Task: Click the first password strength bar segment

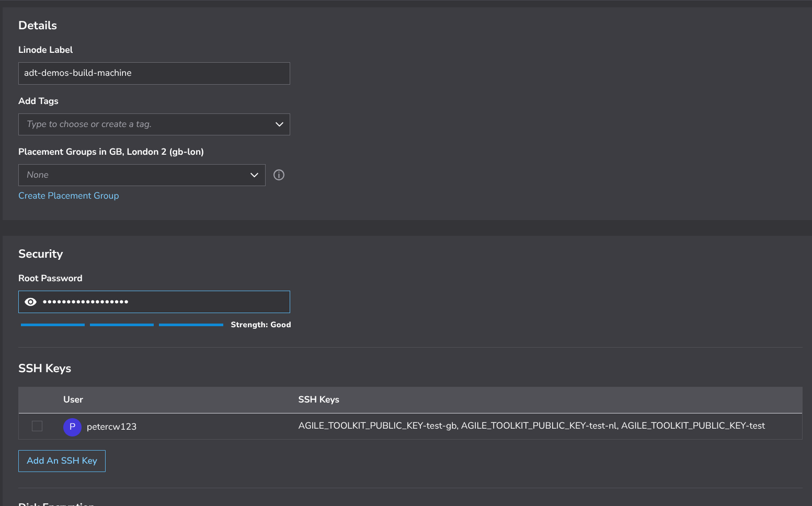Action: (x=53, y=325)
